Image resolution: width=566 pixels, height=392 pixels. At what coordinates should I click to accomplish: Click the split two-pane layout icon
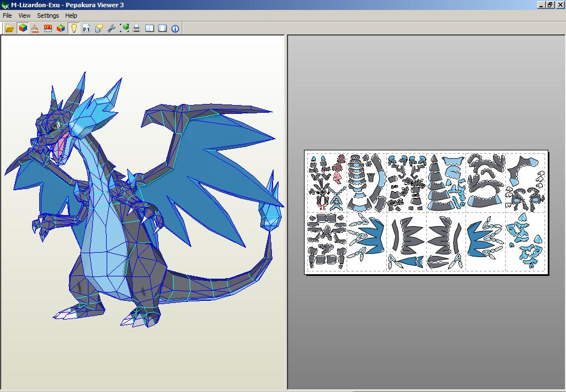[149, 28]
